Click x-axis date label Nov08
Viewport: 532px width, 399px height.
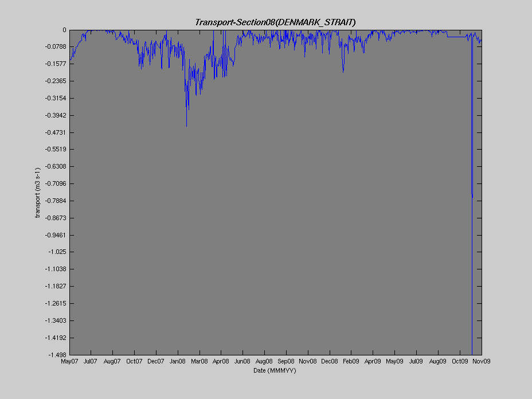pos(308,361)
